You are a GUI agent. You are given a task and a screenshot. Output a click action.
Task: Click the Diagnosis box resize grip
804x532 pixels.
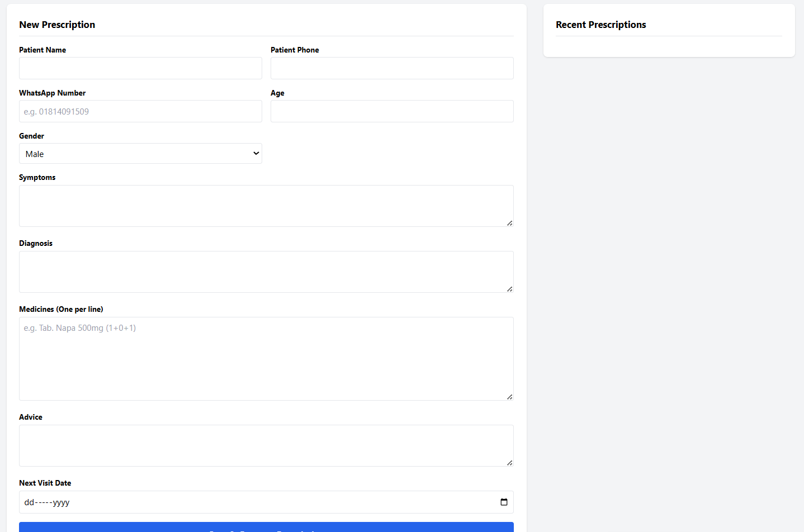tap(509, 289)
